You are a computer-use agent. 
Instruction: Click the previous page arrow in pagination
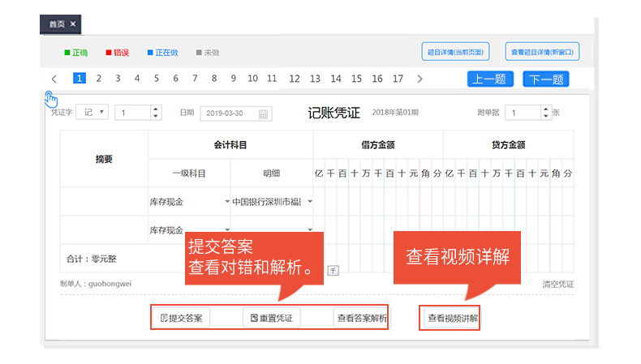(x=54, y=79)
